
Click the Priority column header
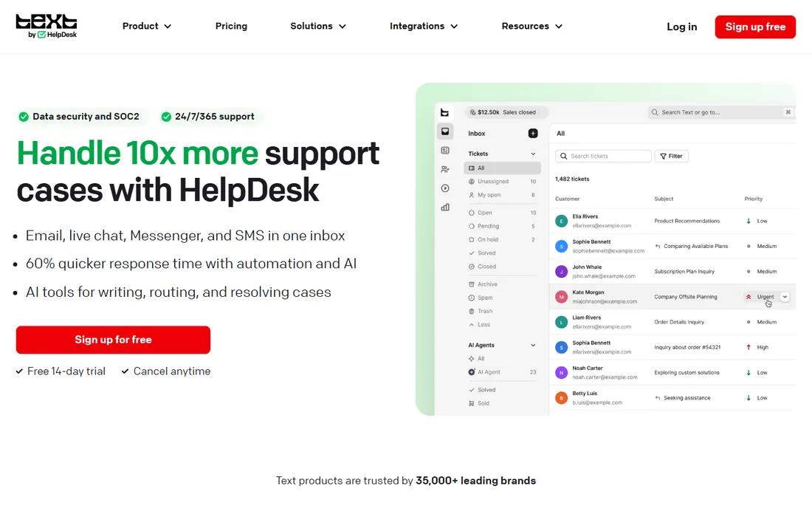pos(754,199)
